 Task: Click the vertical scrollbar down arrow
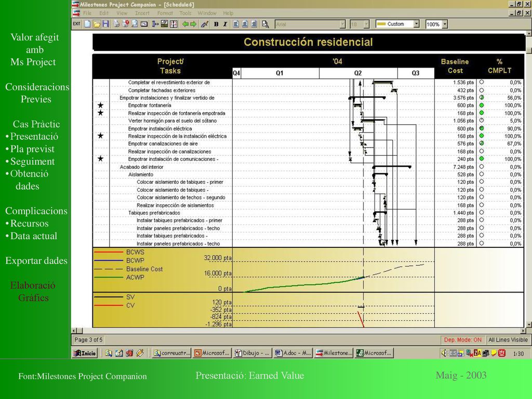point(528,324)
